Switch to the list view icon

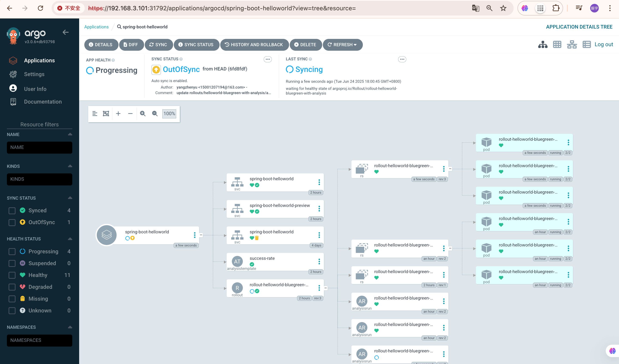pyautogui.click(x=586, y=45)
